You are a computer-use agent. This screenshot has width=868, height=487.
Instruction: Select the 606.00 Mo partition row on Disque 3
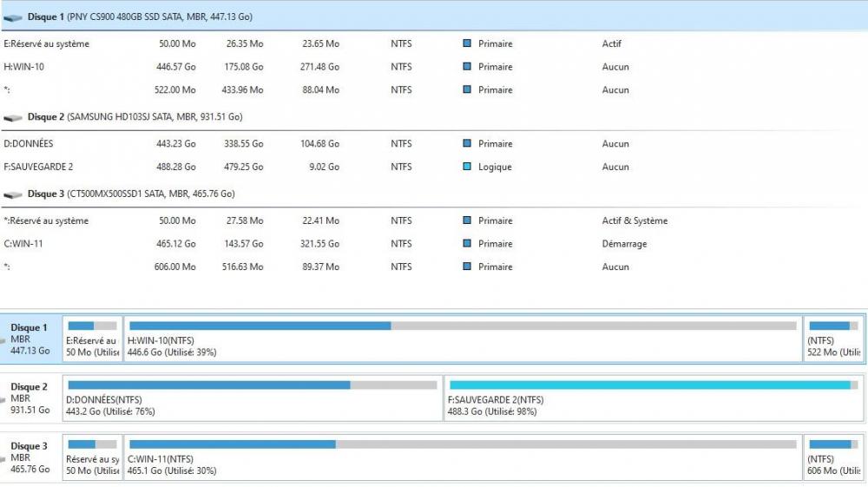click(x=260, y=267)
